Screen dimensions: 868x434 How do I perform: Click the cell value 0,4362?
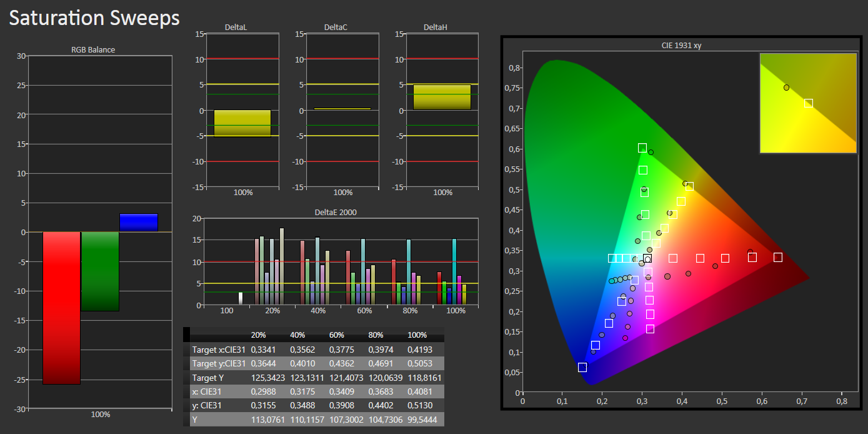coord(342,363)
